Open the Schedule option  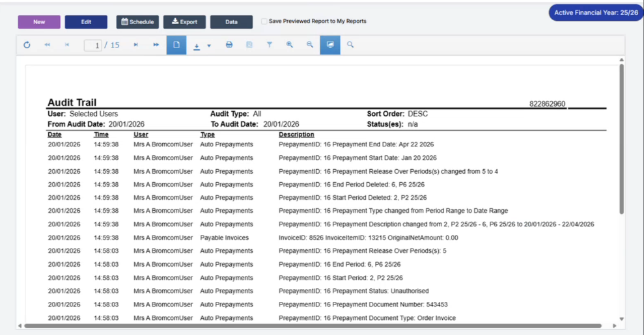[137, 22]
